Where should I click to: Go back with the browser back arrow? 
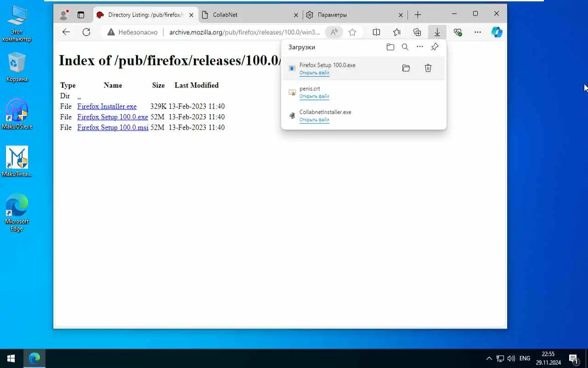click(66, 32)
